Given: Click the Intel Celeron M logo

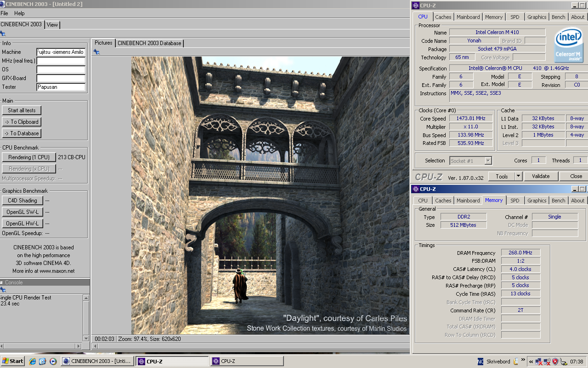Looking at the screenshot, I should pyautogui.click(x=569, y=46).
